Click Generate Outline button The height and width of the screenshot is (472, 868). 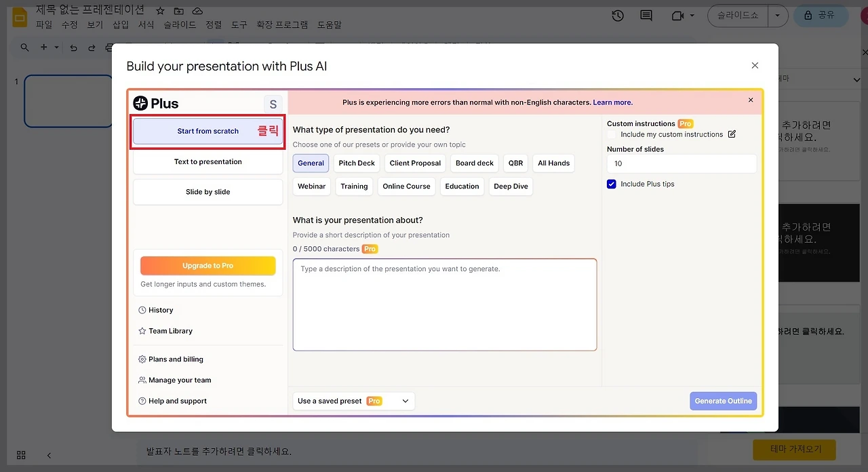(x=724, y=401)
